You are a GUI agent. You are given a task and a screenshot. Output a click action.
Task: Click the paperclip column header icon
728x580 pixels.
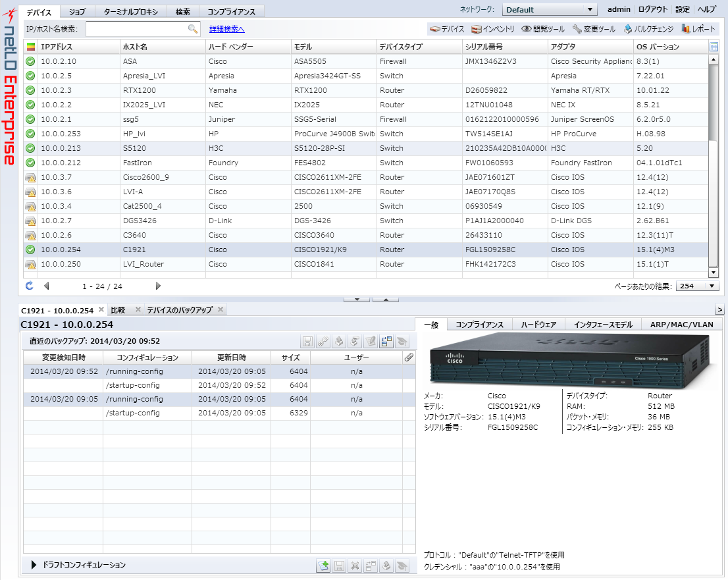409,357
